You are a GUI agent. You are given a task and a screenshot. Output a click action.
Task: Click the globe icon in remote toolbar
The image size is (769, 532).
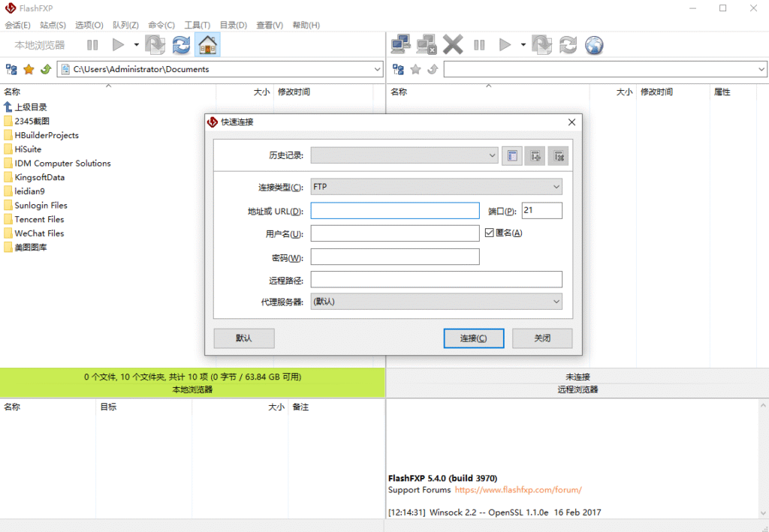tap(594, 45)
